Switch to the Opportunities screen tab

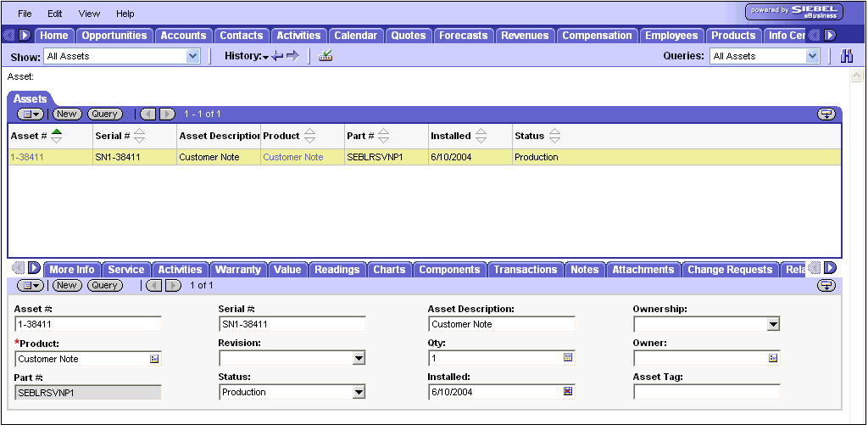[x=114, y=36]
